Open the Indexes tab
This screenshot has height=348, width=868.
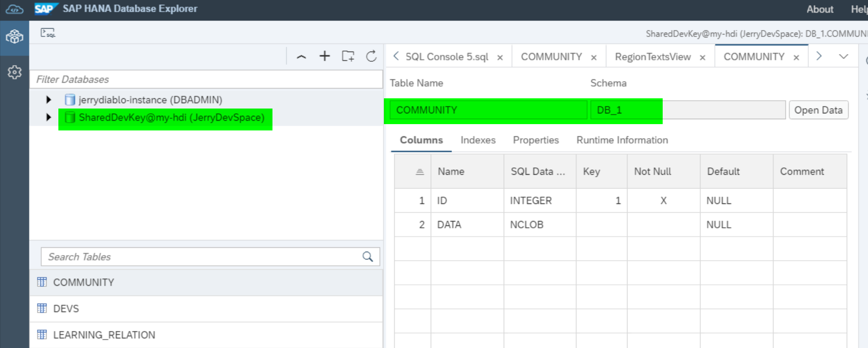478,140
